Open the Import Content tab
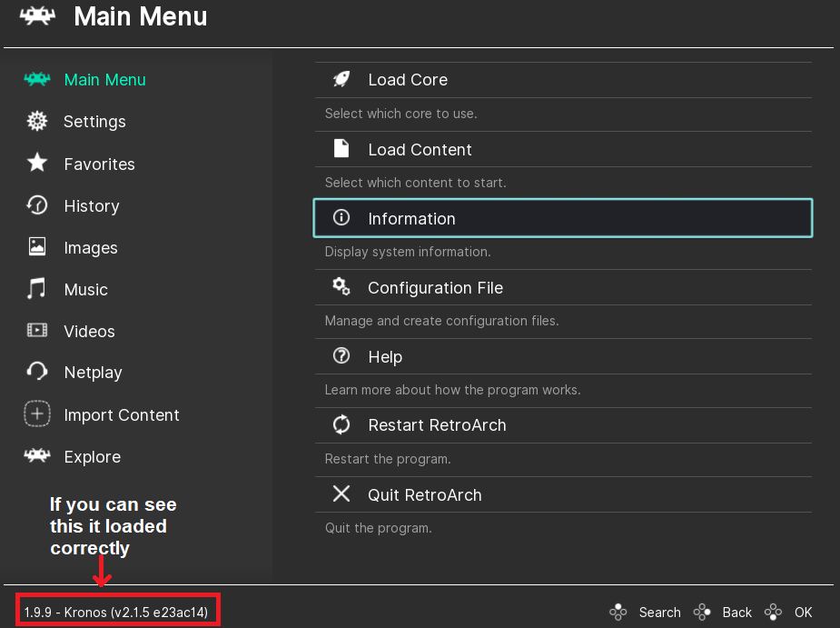 tap(121, 415)
